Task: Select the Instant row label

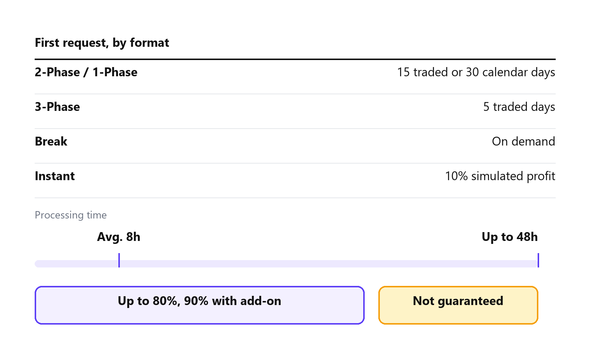Action: coord(55,176)
